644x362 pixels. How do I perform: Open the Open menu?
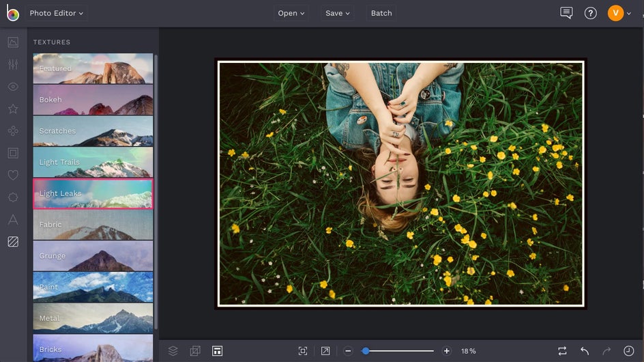(291, 13)
